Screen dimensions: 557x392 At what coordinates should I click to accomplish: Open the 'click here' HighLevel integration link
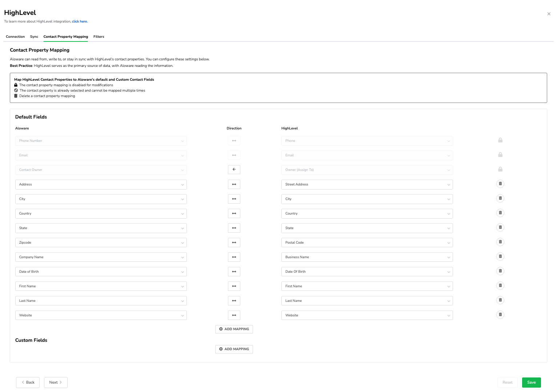click(80, 21)
